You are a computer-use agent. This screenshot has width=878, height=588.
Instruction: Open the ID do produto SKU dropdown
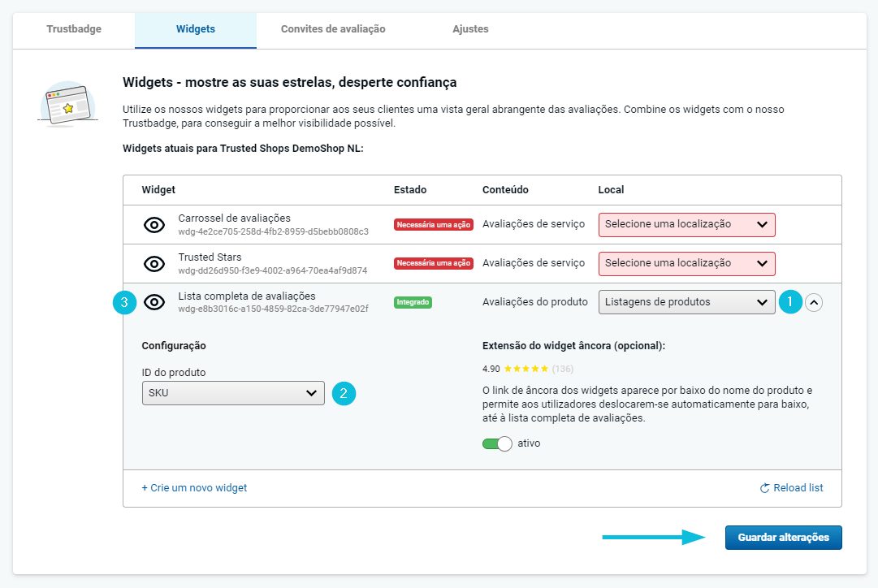(233, 393)
